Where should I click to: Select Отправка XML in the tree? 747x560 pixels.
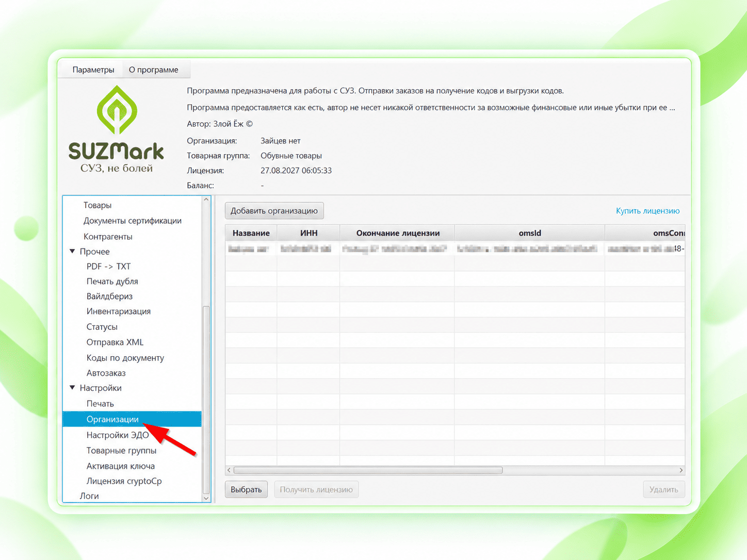click(x=115, y=342)
